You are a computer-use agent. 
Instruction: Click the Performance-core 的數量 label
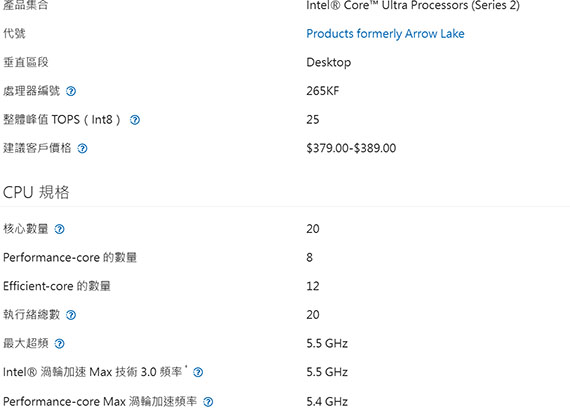pyautogui.click(x=70, y=257)
